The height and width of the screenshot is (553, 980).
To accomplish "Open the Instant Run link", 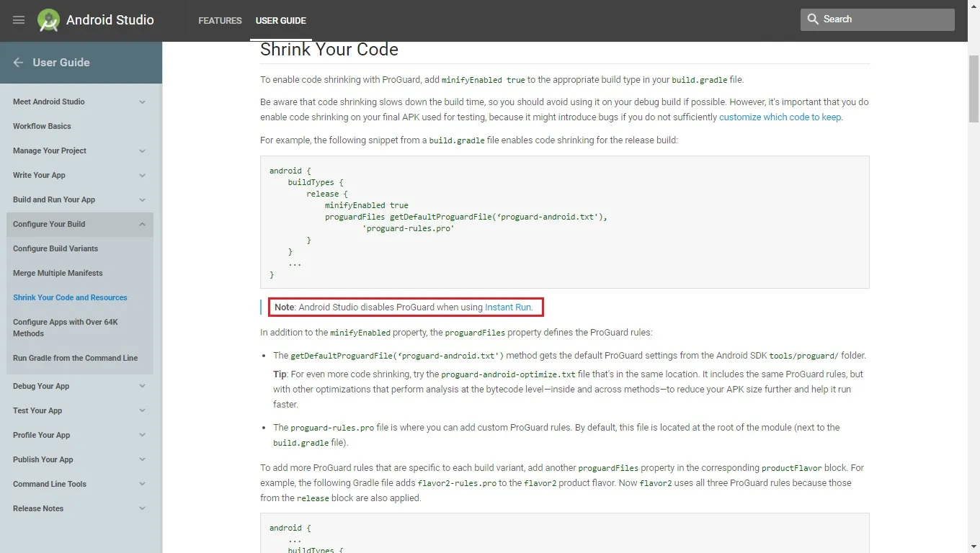I will coord(508,307).
